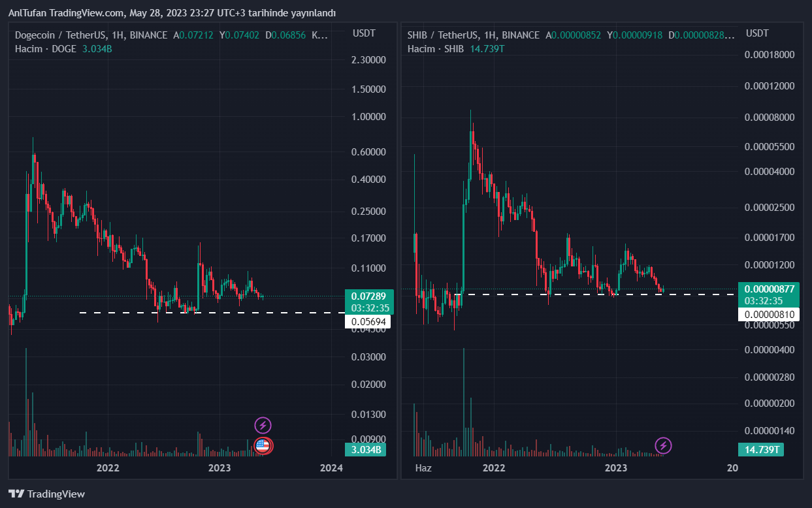
Task: Click the 0.25000 price axis label
Action: click(369, 212)
